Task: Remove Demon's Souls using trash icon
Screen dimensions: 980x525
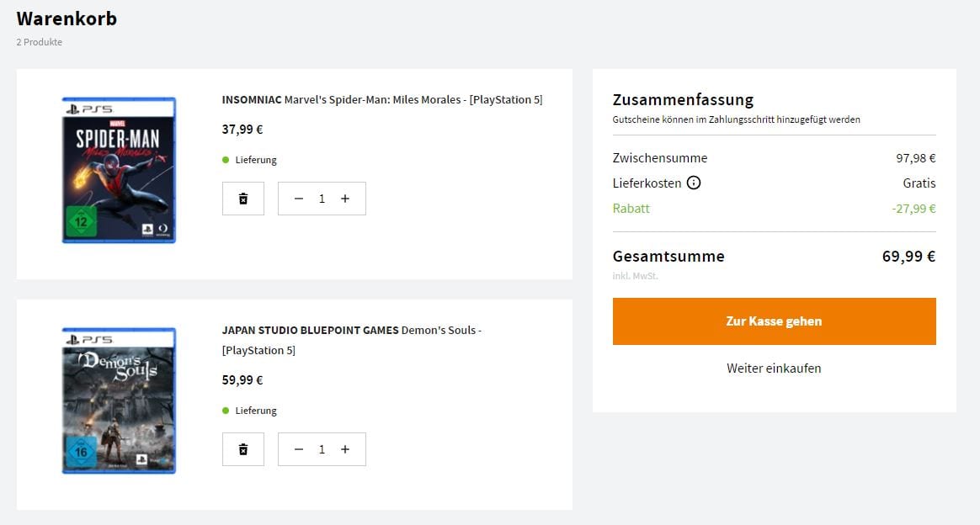Action: [x=243, y=449]
